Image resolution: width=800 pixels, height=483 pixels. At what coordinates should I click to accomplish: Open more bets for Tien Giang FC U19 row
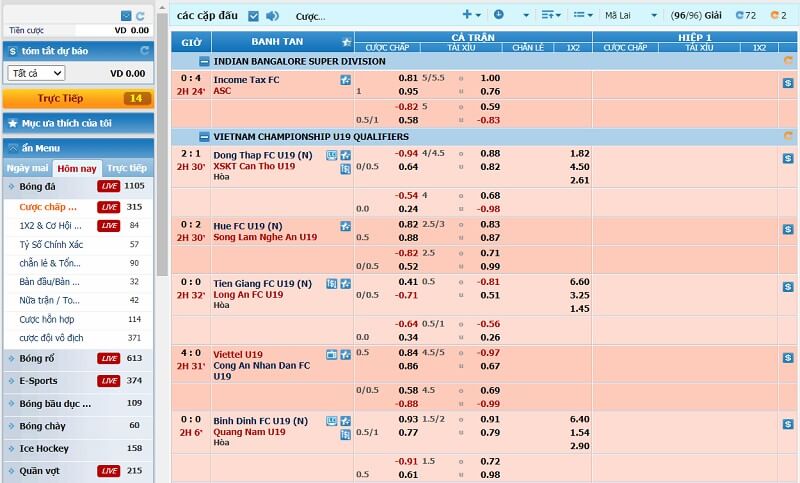(x=788, y=287)
